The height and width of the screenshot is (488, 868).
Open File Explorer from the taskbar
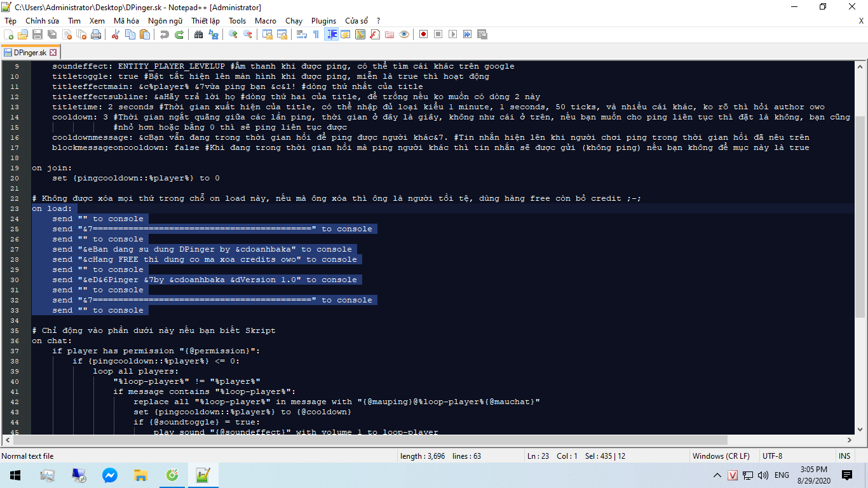tap(140, 475)
